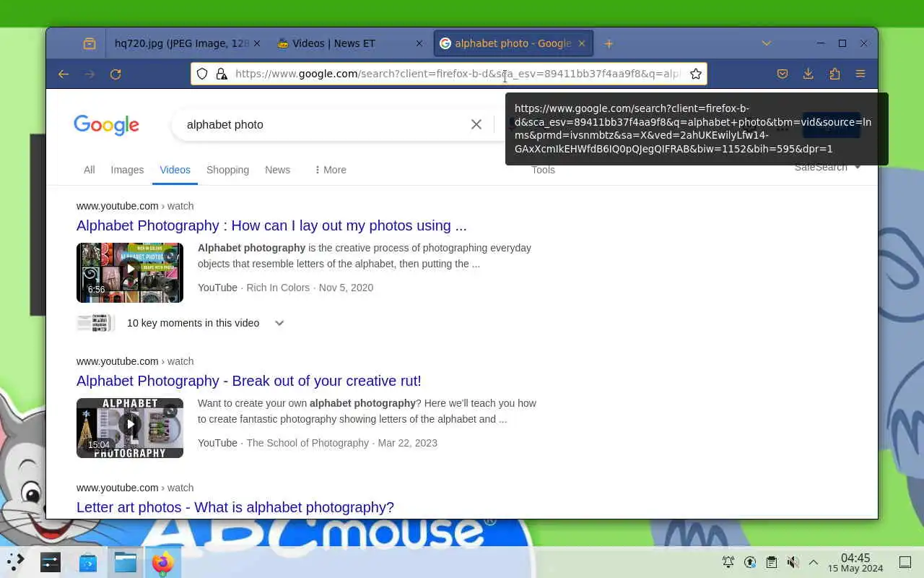
Task: Clear the search box with X
Action: point(476,124)
